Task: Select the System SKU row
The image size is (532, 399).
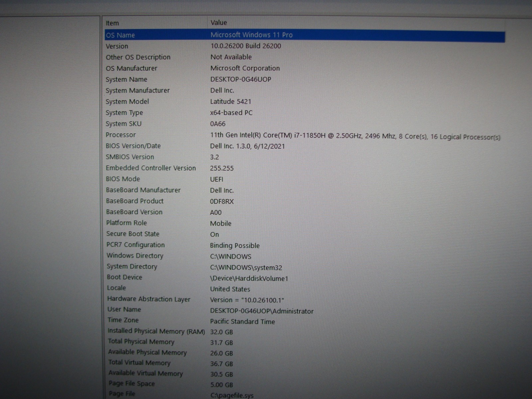Action: pyautogui.click(x=124, y=124)
